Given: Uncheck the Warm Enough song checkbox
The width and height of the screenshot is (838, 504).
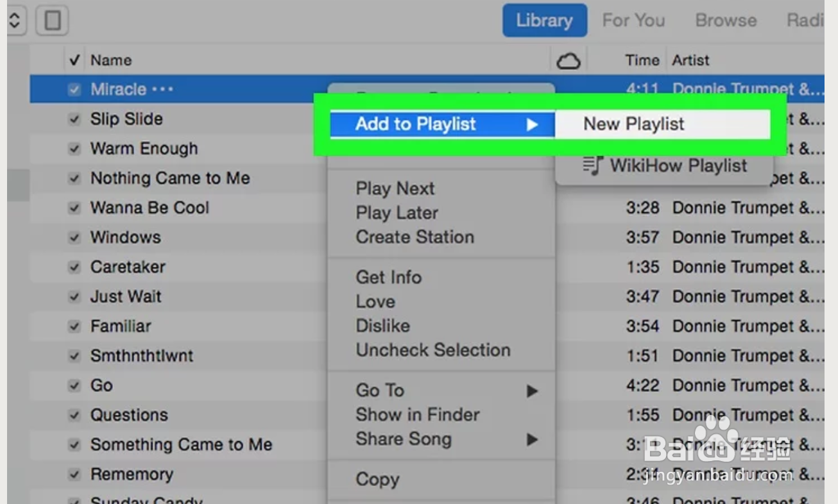Looking at the screenshot, I should pos(74,149).
